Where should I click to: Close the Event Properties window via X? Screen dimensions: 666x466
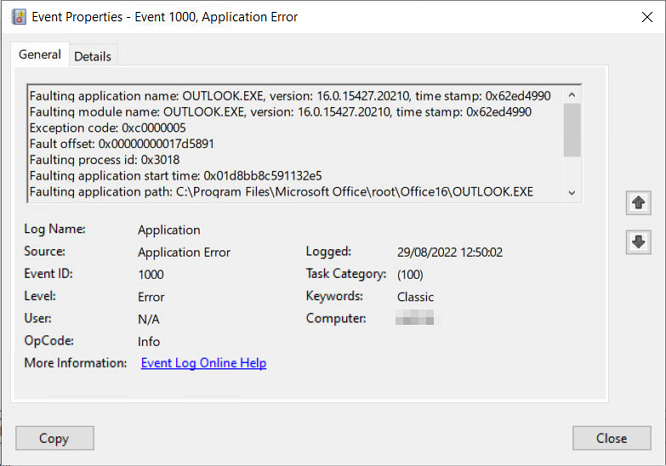coord(647,17)
